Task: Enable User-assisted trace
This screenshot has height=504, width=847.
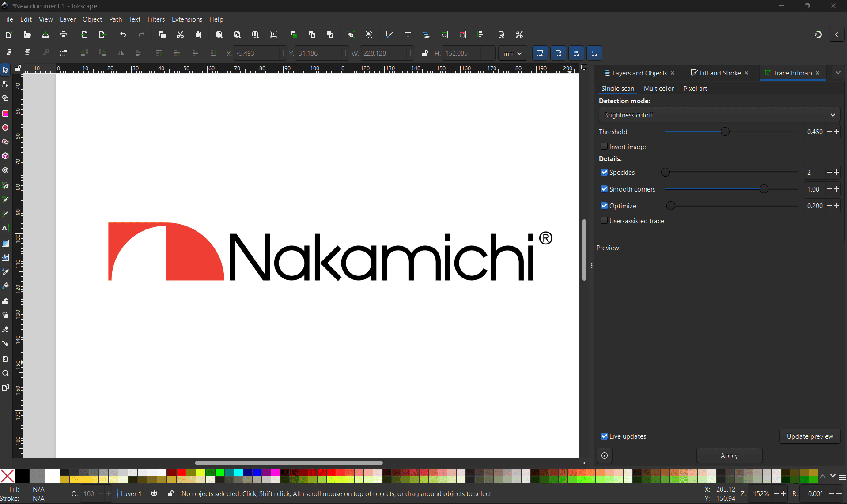Action: tap(604, 220)
